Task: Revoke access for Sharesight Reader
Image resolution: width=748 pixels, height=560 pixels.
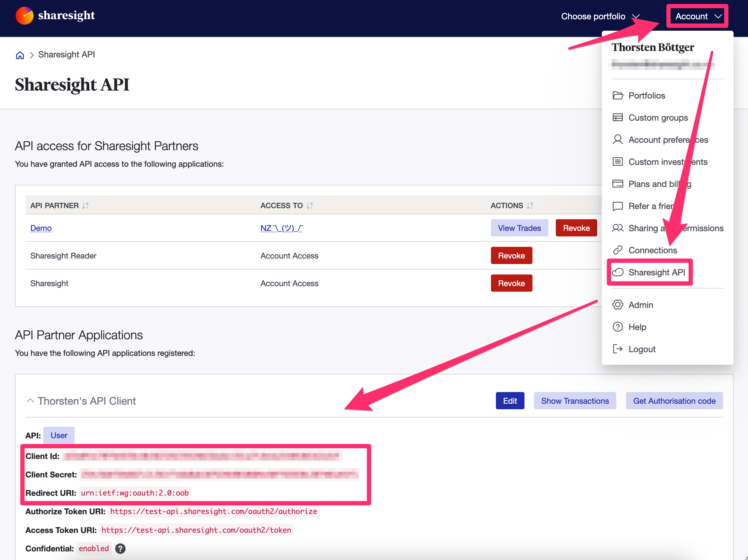Action: click(x=512, y=256)
